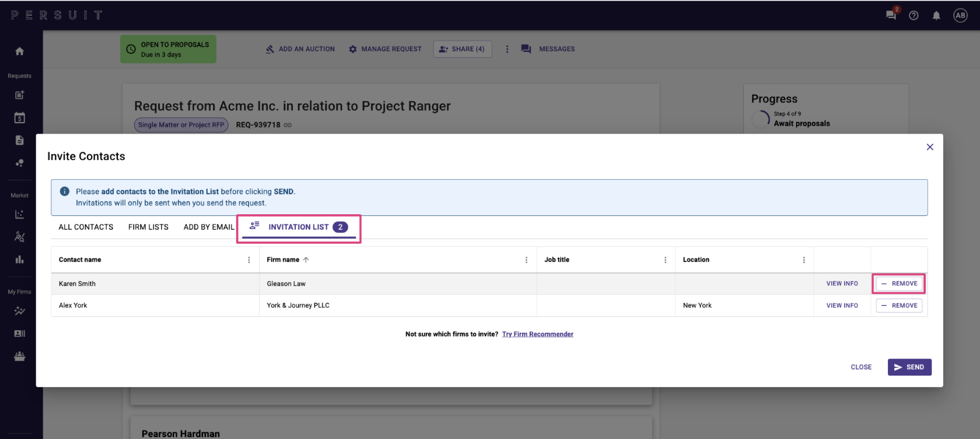Open the people search icon under Market
The image size is (980, 439).
(19, 236)
